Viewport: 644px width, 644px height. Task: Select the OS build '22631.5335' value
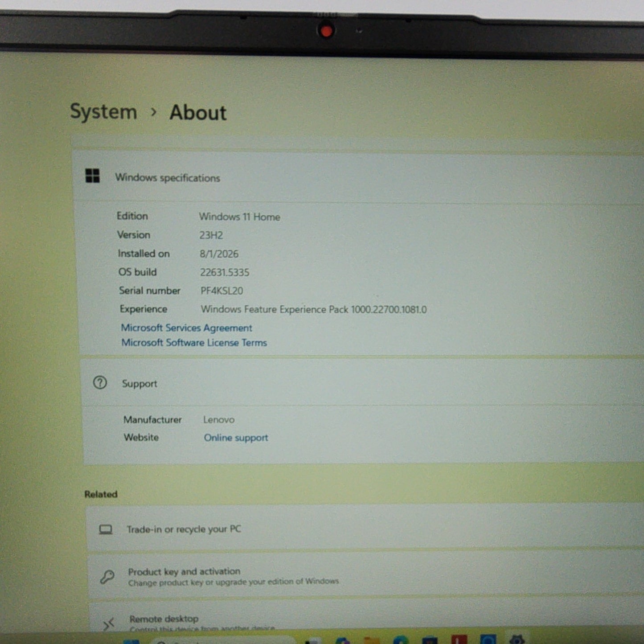click(225, 272)
